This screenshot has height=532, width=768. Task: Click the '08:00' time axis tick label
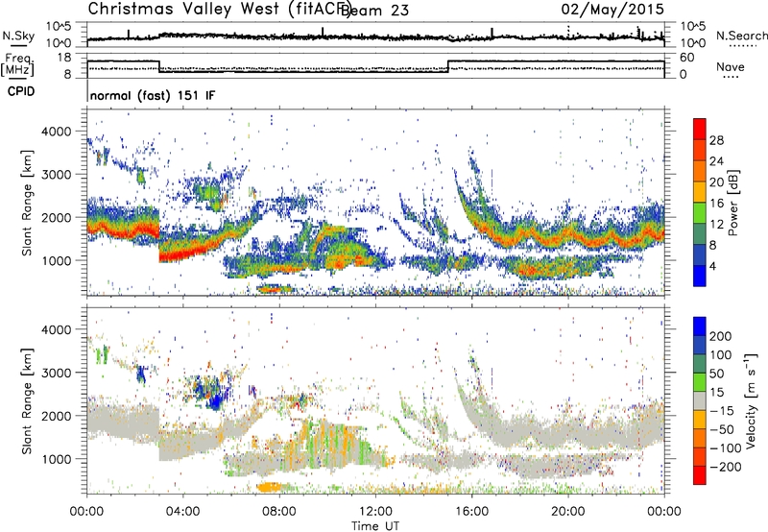pos(279,512)
